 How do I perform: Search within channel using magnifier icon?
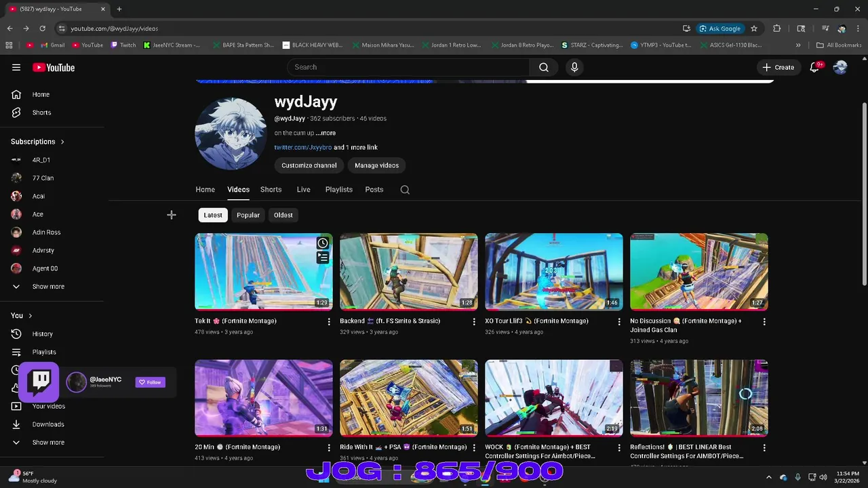pos(405,190)
